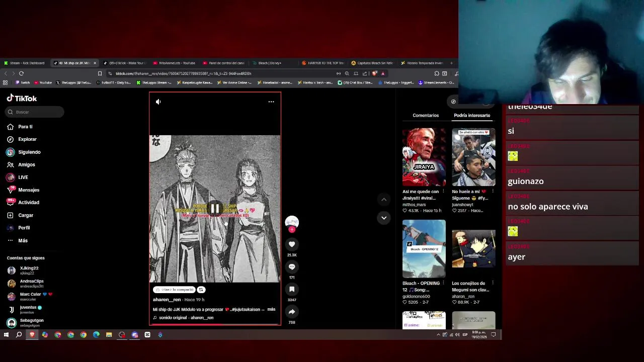Close the active TikTok browser tab

pos(95,63)
